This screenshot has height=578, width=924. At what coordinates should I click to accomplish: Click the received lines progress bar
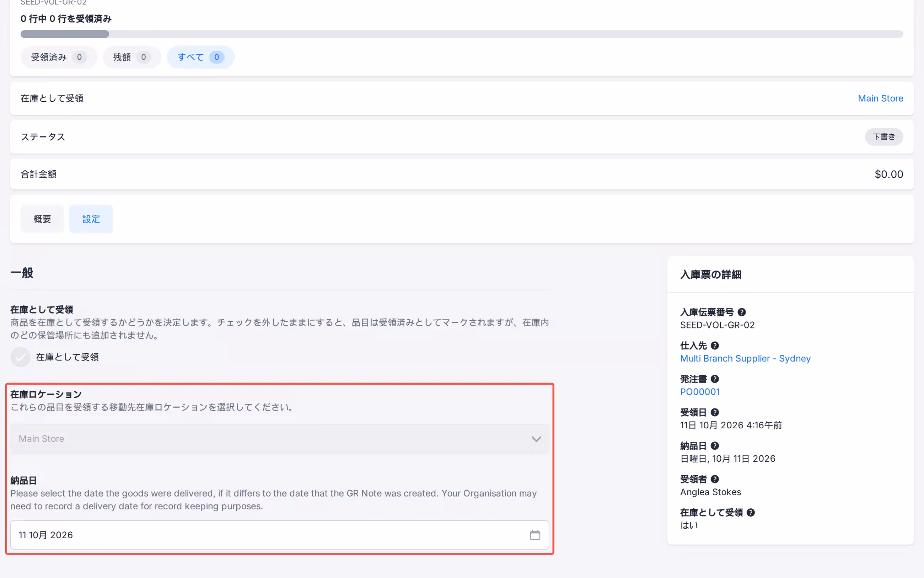[x=462, y=34]
